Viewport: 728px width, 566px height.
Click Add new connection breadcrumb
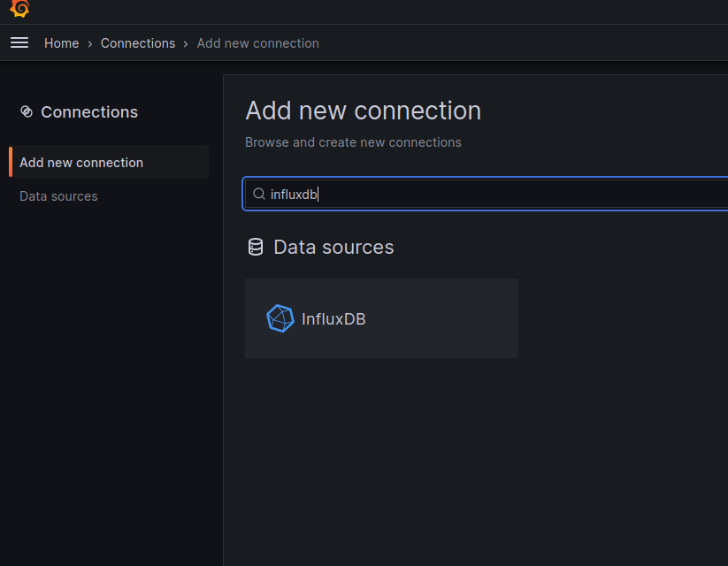click(x=257, y=43)
